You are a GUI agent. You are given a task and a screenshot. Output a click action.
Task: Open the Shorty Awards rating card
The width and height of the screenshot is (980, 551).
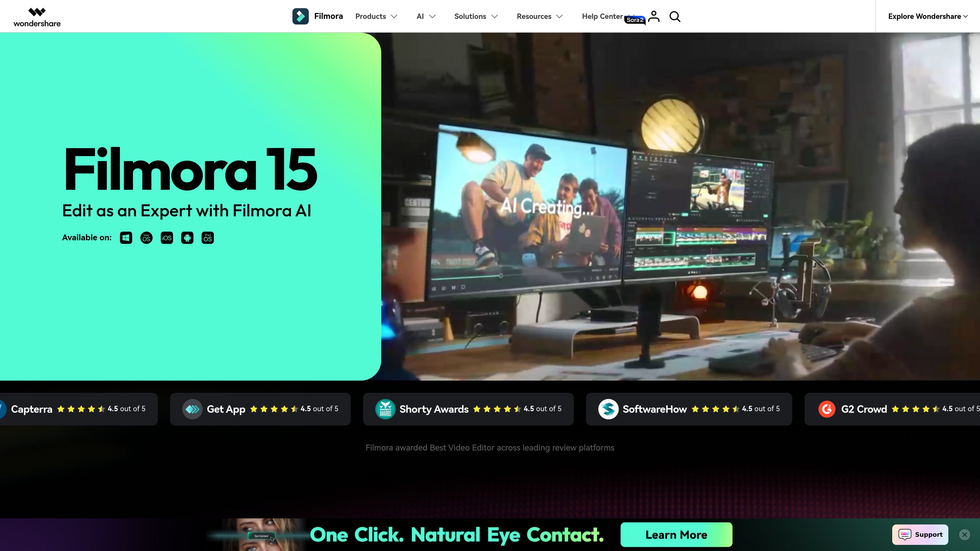point(468,409)
